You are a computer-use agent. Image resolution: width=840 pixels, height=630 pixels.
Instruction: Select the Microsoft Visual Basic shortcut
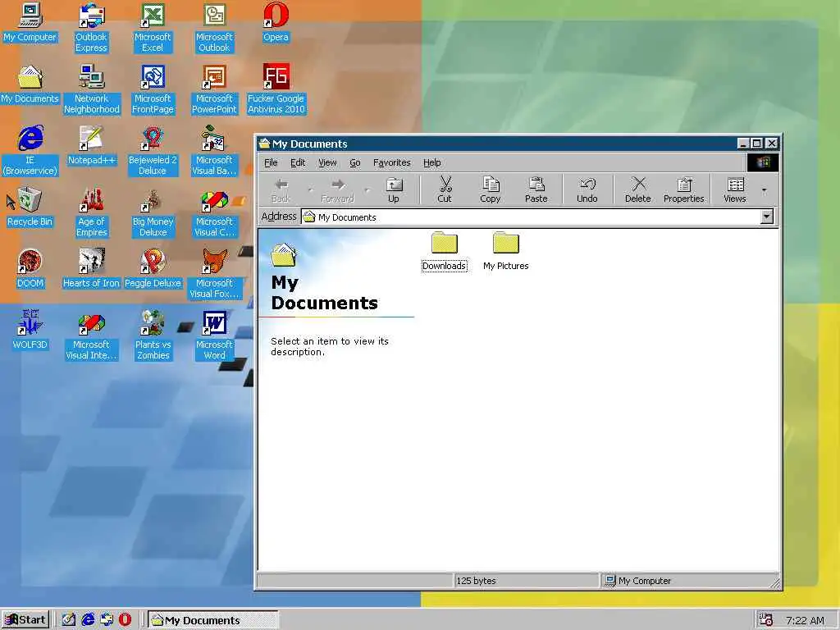pyautogui.click(x=214, y=151)
